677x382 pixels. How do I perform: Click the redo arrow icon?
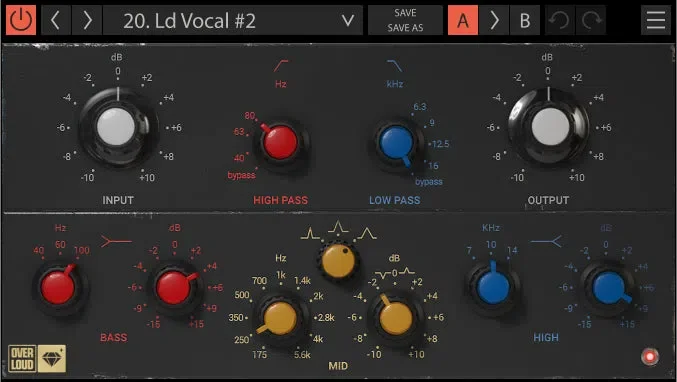tap(591, 20)
